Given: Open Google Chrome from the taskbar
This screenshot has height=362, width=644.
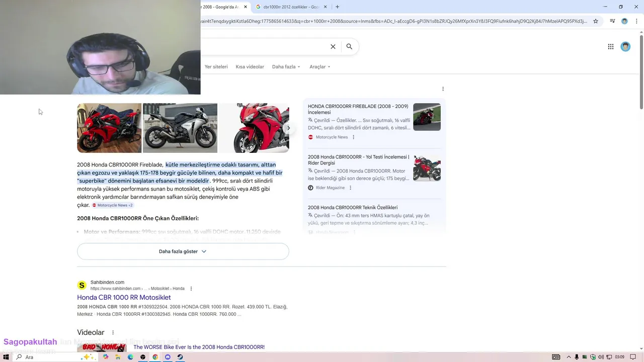Looking at the screenshot, I should coord(155,357).
